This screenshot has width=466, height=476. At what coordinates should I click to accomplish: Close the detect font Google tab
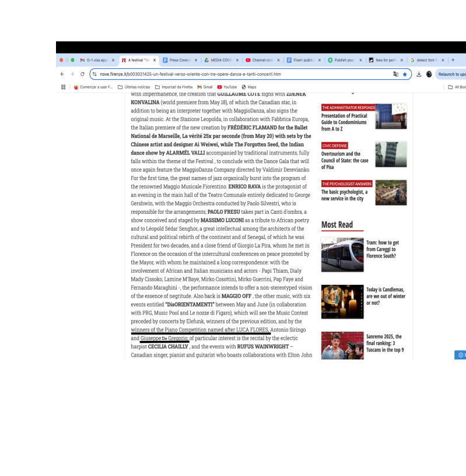(x=443, y=60)
